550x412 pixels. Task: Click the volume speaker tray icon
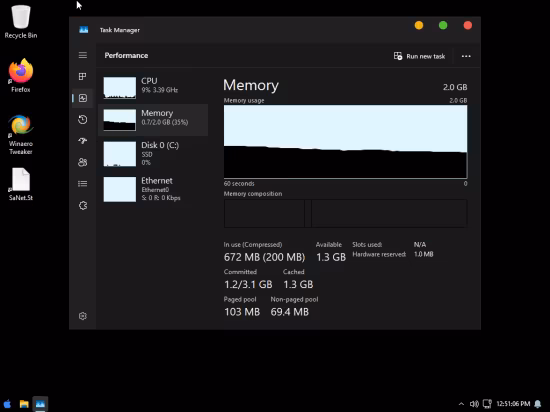click(474, 404)
